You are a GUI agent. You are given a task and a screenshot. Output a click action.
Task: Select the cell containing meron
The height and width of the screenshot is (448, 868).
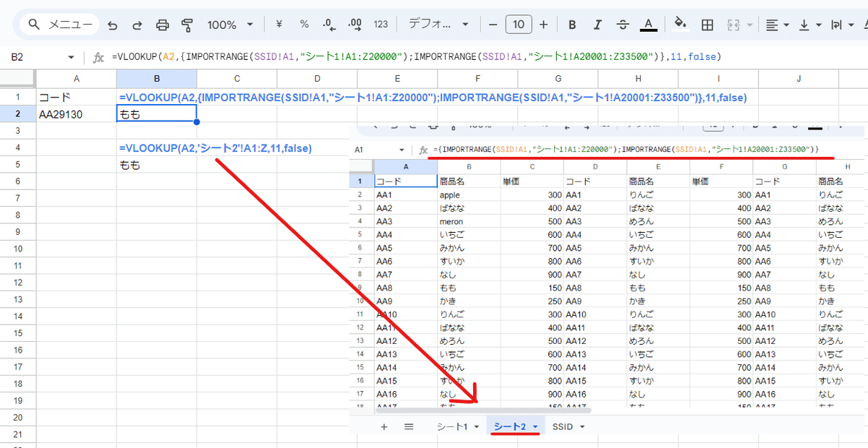point(468,221)
